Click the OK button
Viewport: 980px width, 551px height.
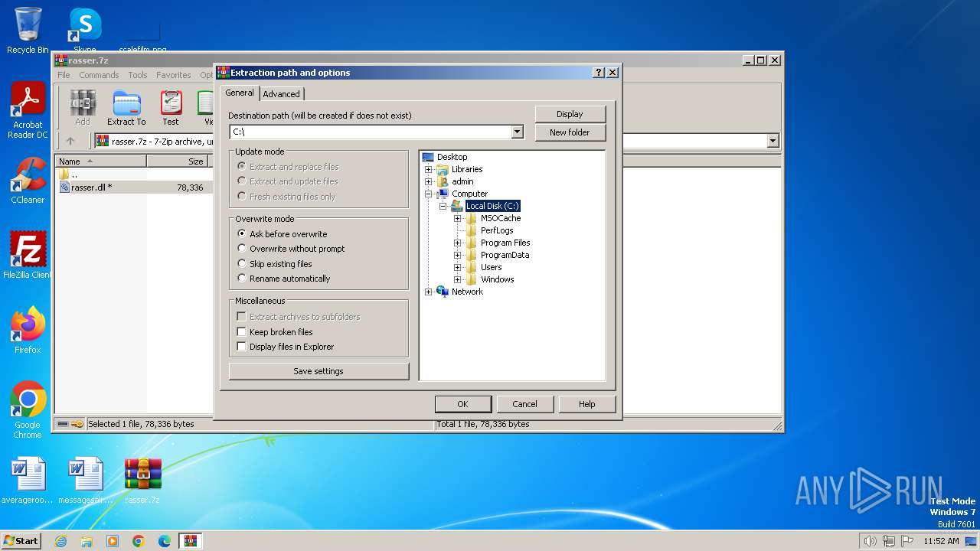pyautogui.click(x=463, y=404)
